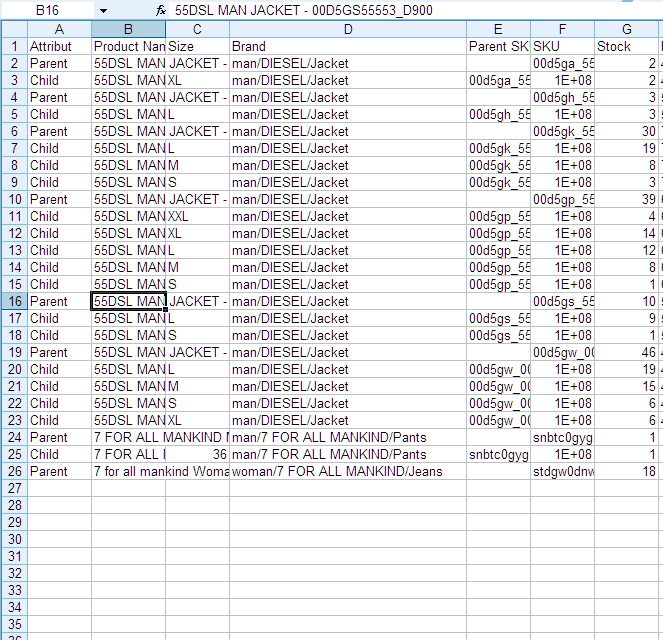Click the Size header cell
The width and height of the screenshot is (663, 640).
click(x=197, y=46)
